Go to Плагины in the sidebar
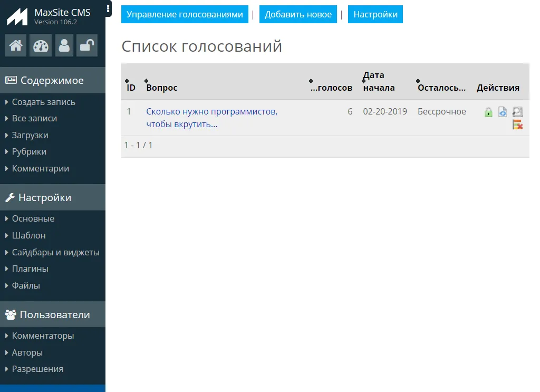This screenshot has height=392, width=540. pyautogui.click(x=30, y=269)
